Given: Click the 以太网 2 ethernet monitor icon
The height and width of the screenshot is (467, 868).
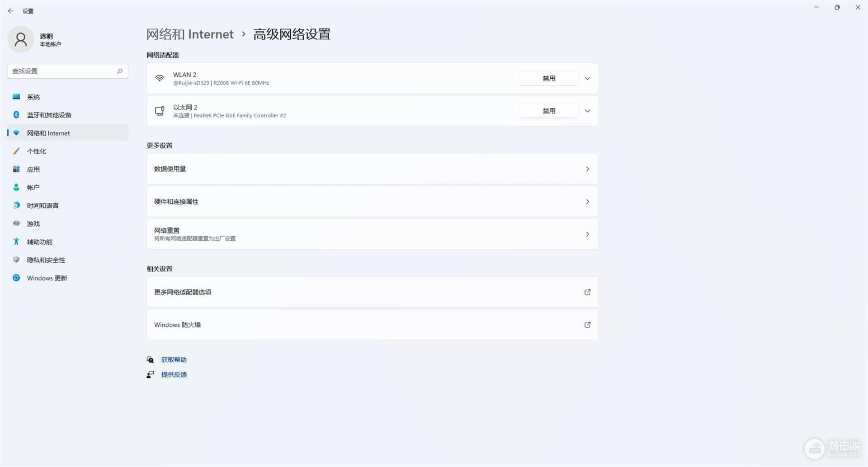Looking at the screenshot, I should point(160,111).
